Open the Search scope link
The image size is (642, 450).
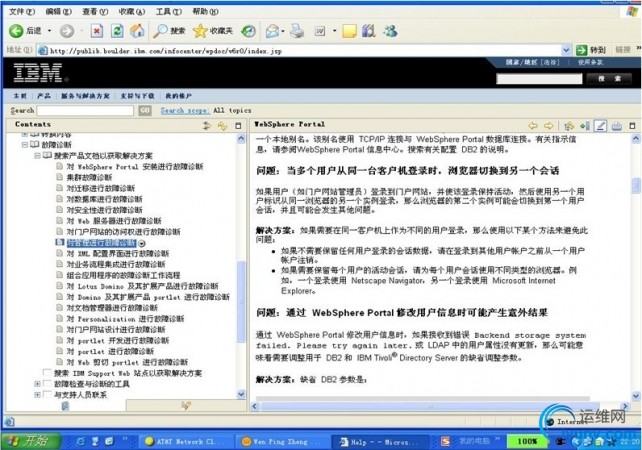click(185, 110)
